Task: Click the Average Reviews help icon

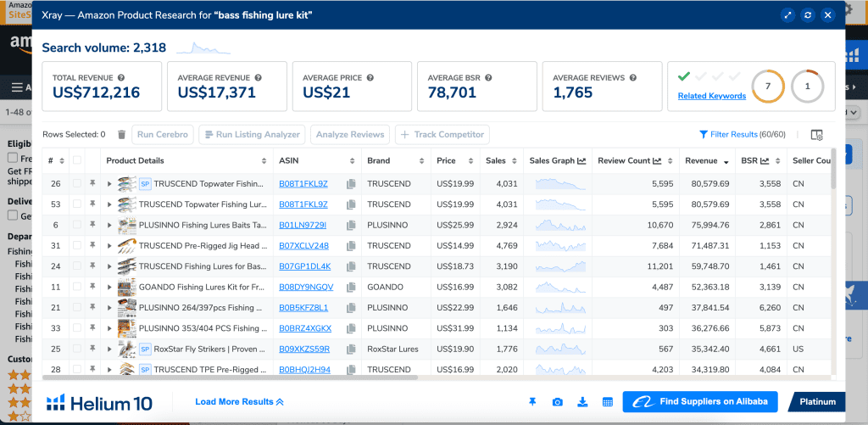Action: point(632,78)
